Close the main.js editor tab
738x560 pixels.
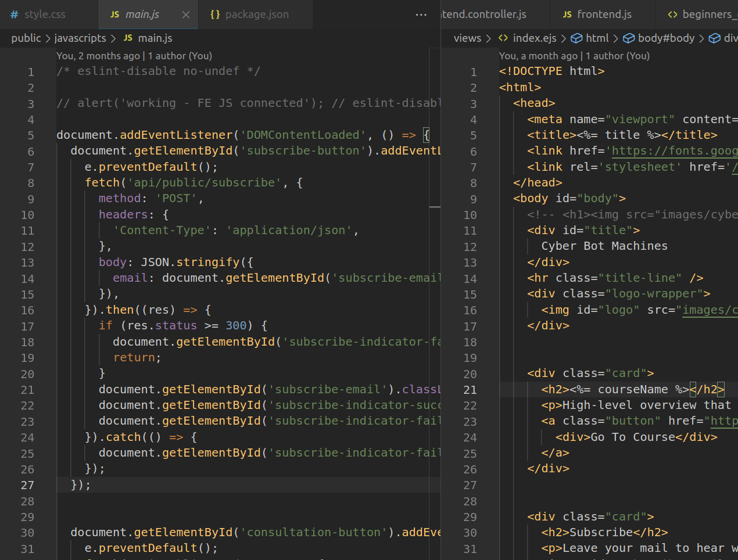pos(186,15)
